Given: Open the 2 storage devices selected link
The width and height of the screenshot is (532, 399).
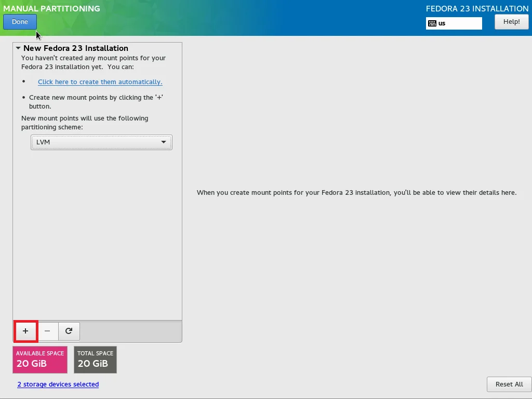Looking at the screenshot, I should (58, 384).
